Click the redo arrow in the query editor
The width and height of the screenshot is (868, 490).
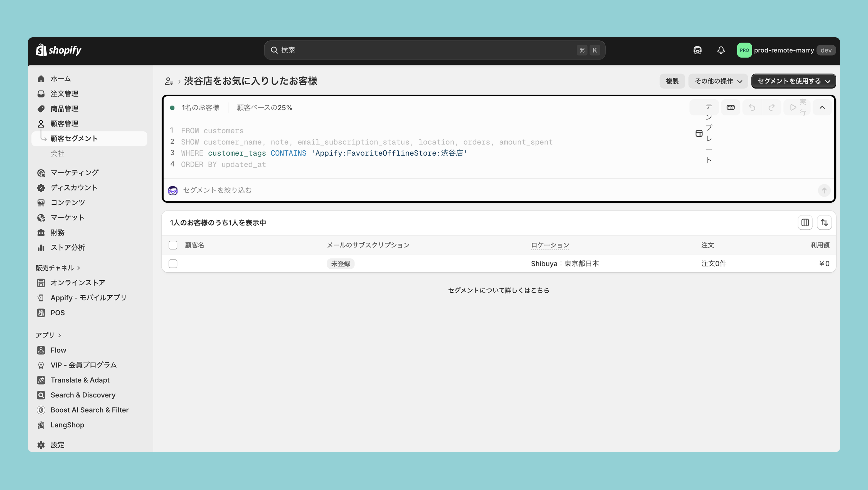[771, 107]
